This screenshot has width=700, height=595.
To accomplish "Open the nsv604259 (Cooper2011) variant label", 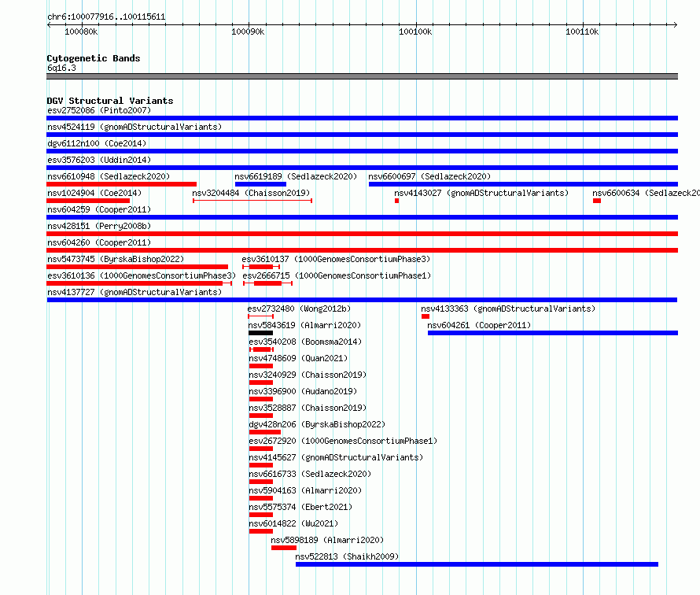I will (x=99, y=209).
